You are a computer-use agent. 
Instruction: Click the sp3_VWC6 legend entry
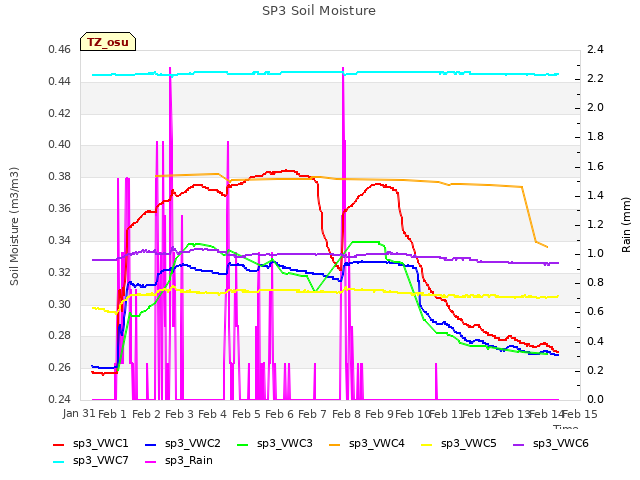tap(551, 444)
